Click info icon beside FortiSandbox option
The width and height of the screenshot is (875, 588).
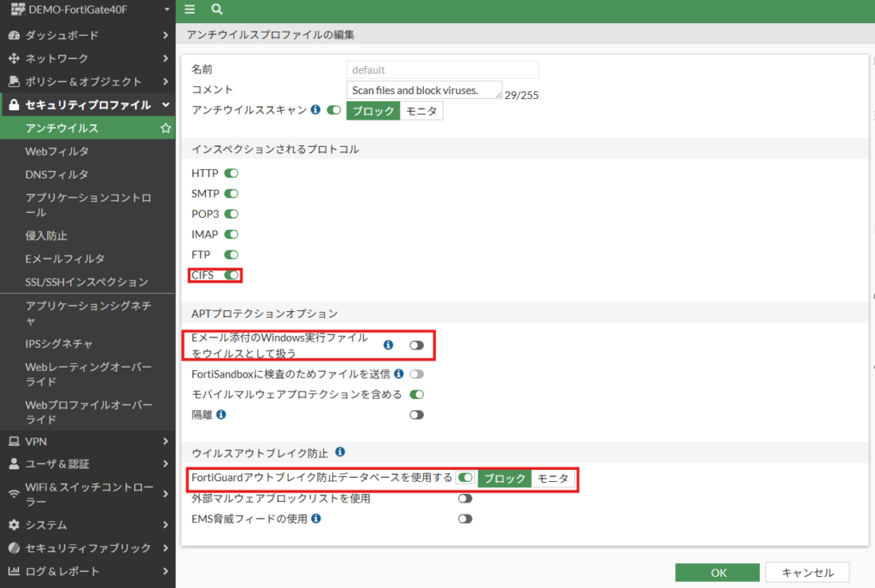pyautogui.click(x=398, y=373)
